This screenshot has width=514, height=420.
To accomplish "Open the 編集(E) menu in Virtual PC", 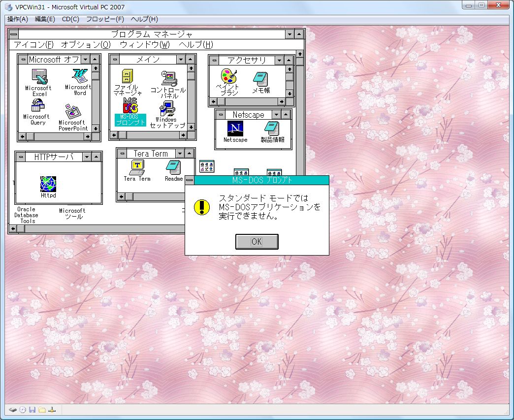I will (x=45, y=19).
